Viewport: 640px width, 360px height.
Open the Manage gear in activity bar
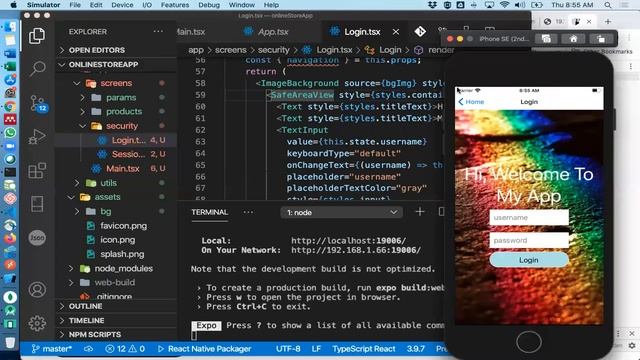tap(37, 323)
